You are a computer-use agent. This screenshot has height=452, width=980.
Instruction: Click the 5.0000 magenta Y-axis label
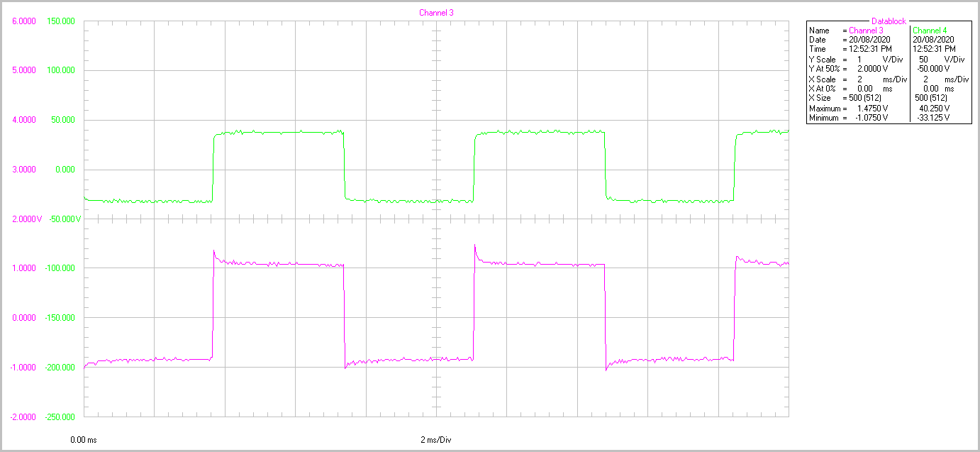(x=24, y=70)
